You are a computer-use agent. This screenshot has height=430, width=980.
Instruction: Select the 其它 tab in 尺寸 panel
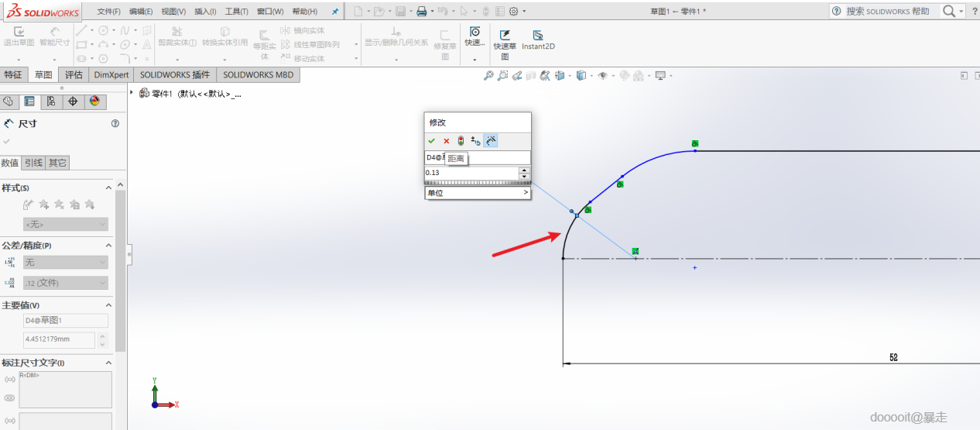click(x=57, y=163)
